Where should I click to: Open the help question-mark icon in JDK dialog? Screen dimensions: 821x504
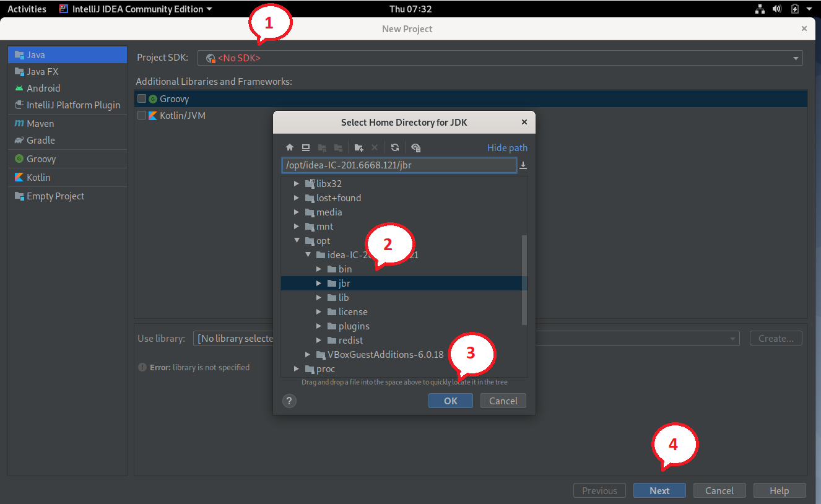point(289,401)
